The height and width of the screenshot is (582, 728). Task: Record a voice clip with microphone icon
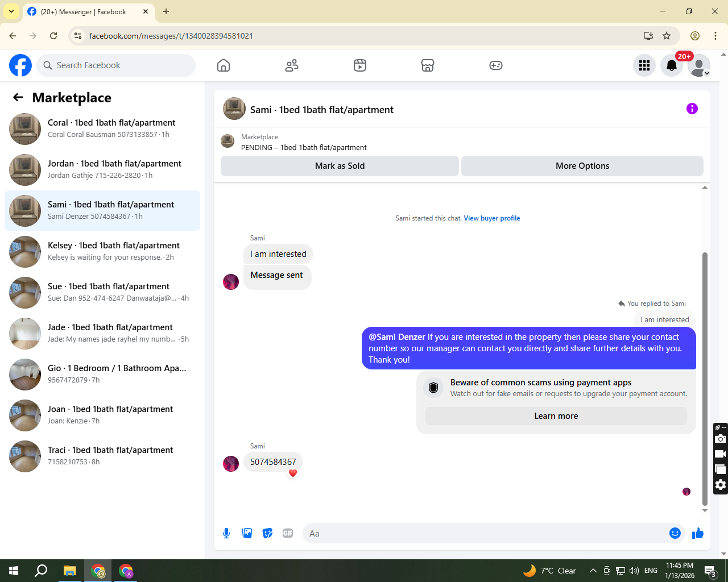(x=226, y=533)
